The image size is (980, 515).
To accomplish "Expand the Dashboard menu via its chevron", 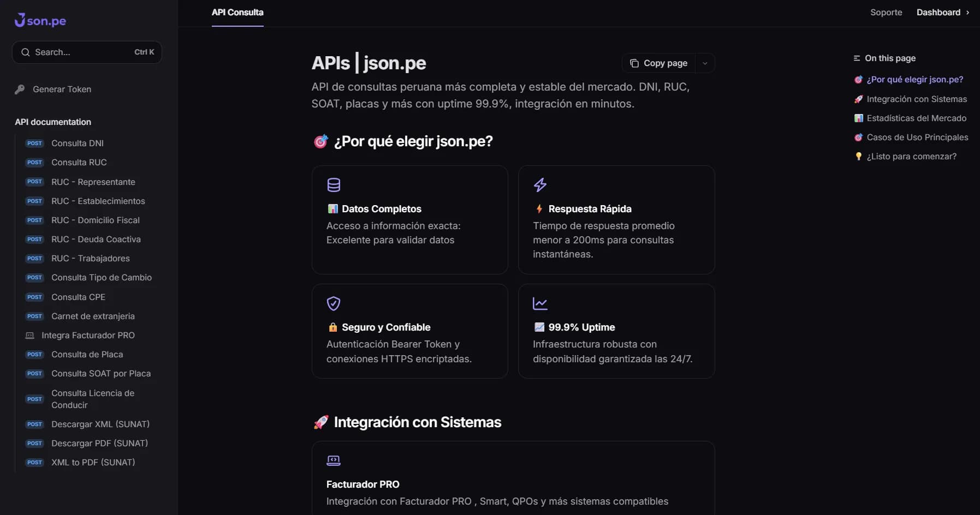I will tap(967, 12).
